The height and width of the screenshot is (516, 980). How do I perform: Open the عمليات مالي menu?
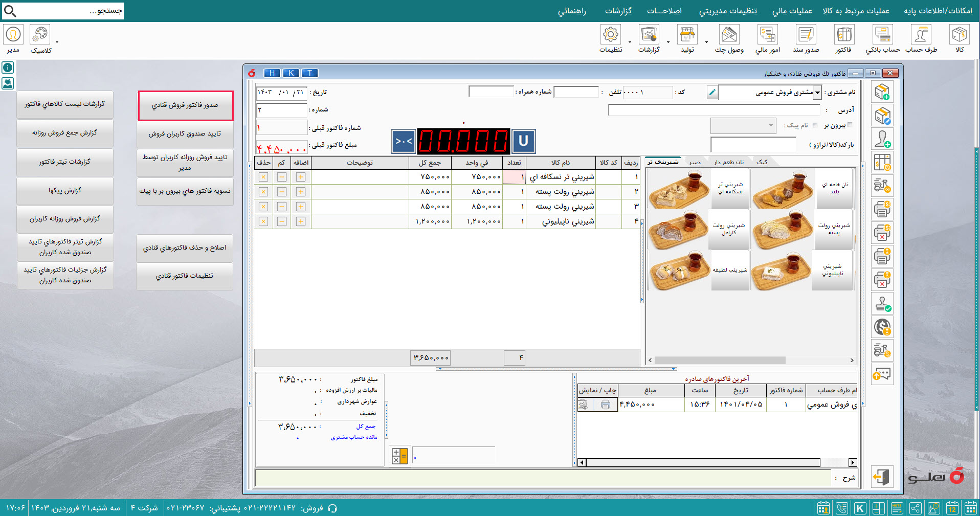point(792,11)
